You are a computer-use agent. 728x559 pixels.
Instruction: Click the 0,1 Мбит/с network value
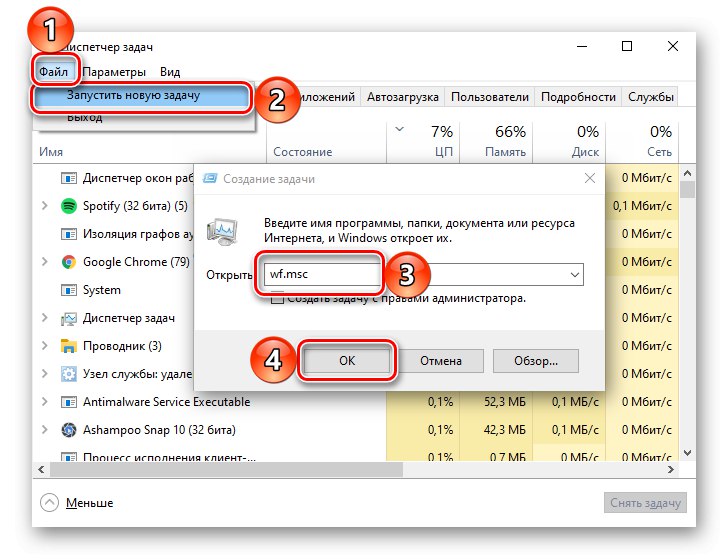pos(642,206)
